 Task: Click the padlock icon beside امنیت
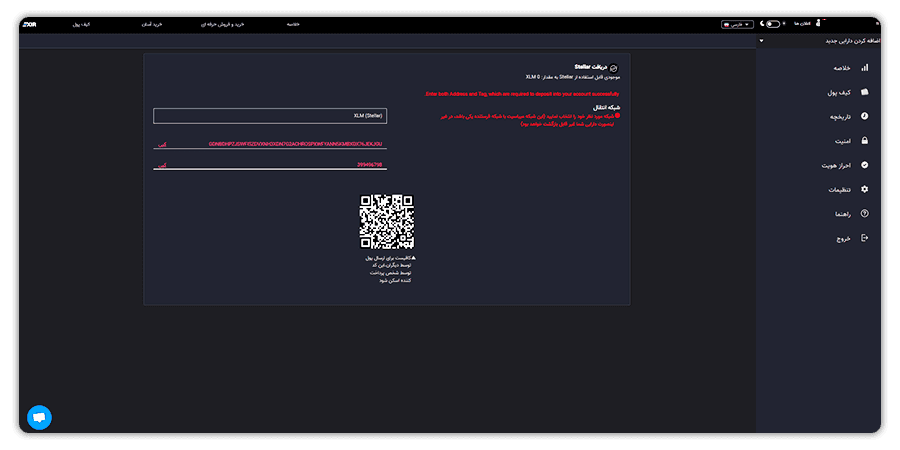(864, 141)
